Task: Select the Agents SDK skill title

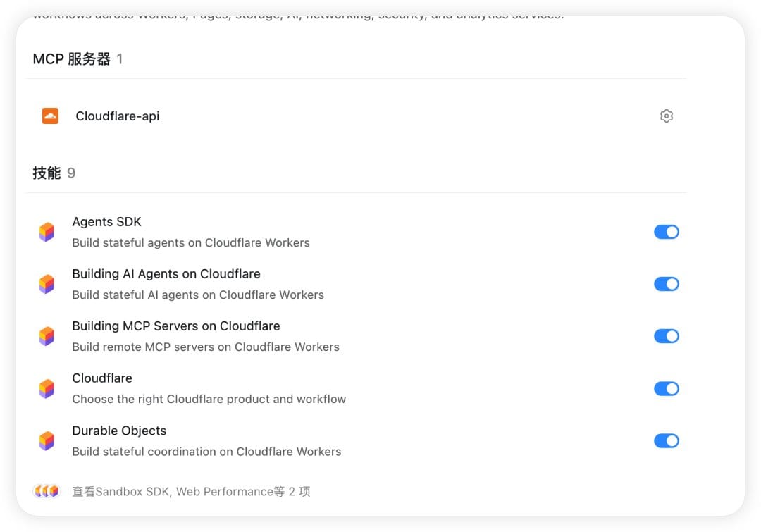Action: (107, 222)
